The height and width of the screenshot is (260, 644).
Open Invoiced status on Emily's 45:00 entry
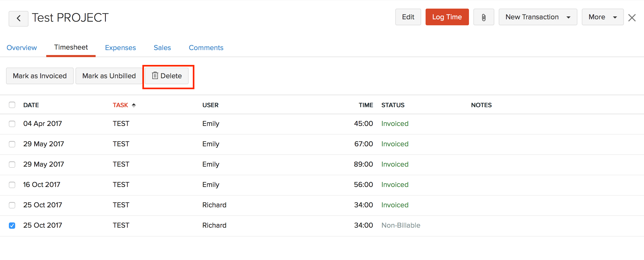click(x=394, y=123)
